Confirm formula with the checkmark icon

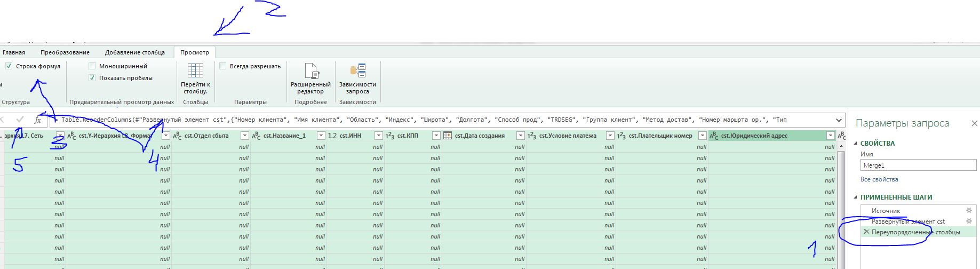(x=20, y=120)
